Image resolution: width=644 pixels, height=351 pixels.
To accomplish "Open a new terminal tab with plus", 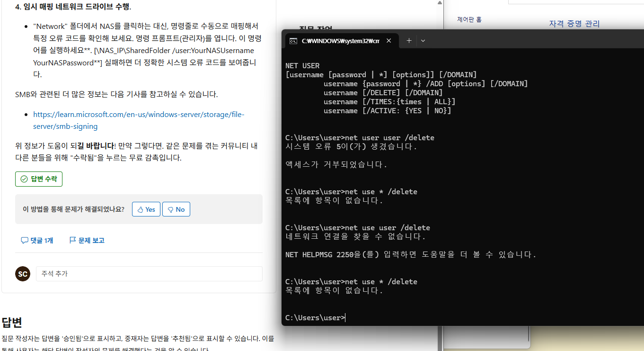I will pos(409,41).
